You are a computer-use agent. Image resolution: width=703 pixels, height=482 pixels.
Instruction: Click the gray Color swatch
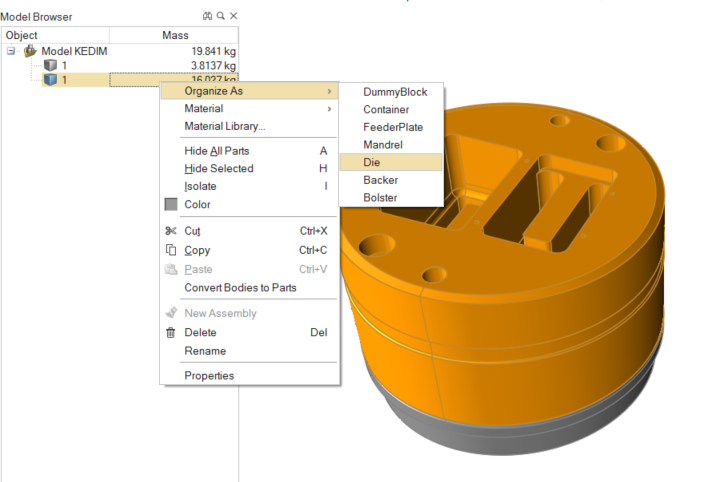171,205
